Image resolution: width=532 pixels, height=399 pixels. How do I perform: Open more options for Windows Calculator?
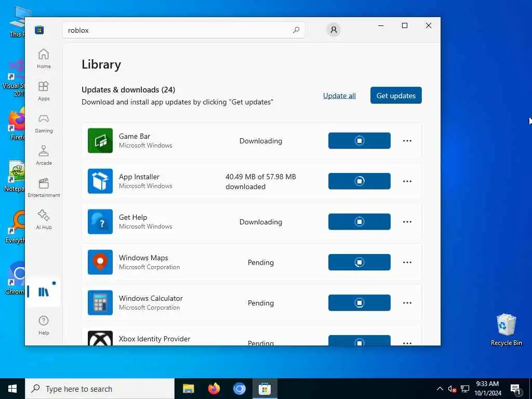pyautogui.click(x=407, y=303)
